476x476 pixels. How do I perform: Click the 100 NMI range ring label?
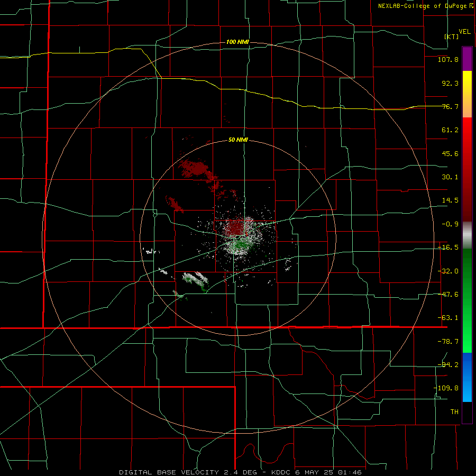click(237, 42)
